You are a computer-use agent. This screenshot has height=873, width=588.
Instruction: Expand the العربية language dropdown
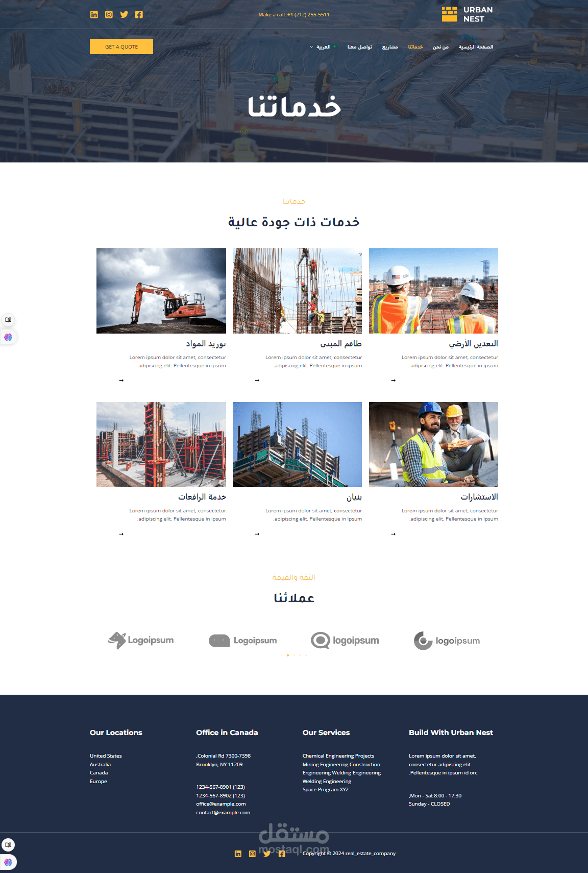[321, 47]
